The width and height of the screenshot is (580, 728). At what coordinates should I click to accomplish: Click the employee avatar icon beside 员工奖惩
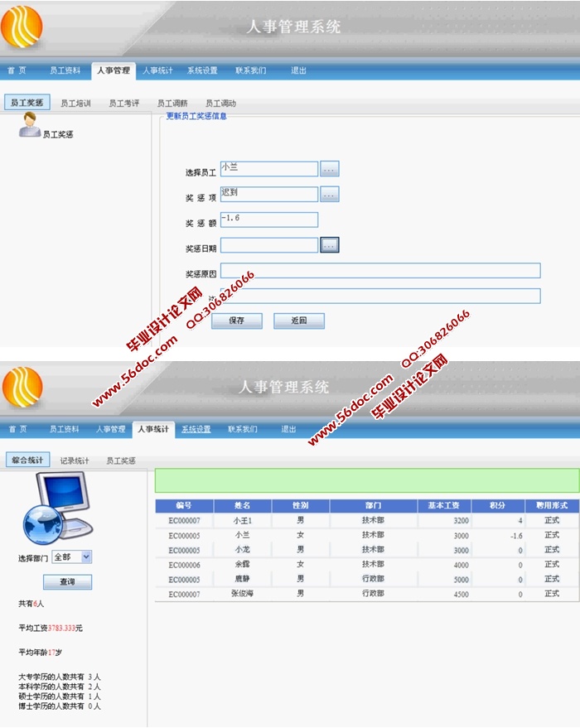30,127
